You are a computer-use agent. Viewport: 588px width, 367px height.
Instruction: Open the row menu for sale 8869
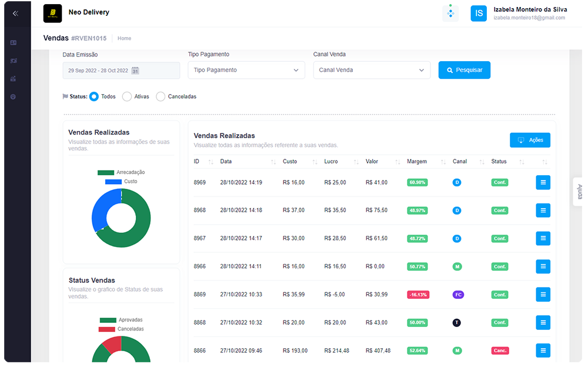click(543, 294)
